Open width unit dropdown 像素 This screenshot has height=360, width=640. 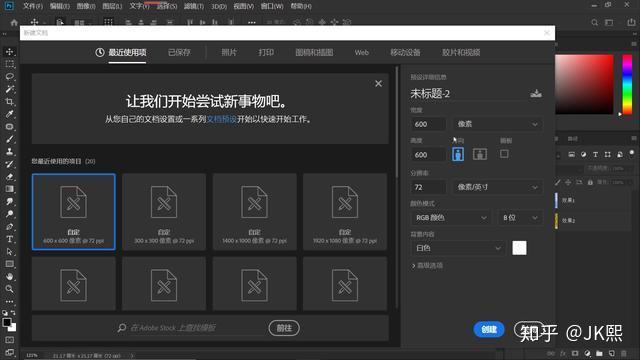click(x=498, y=124)
